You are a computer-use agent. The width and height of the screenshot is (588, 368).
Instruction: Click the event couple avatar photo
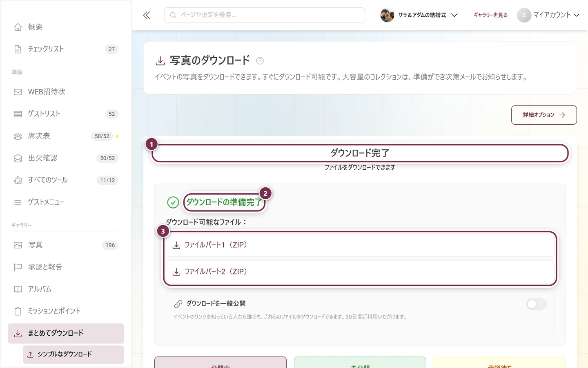click(x=387, y=15)
